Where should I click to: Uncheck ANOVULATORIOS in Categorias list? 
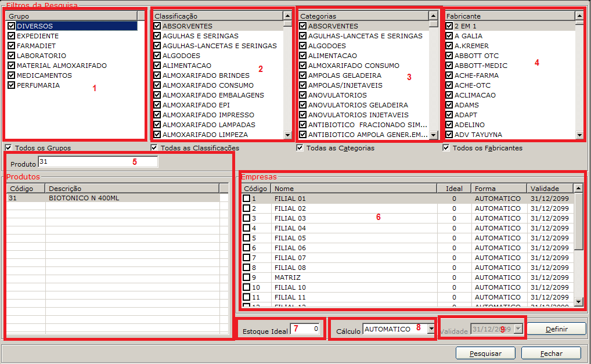coord(303,95)
